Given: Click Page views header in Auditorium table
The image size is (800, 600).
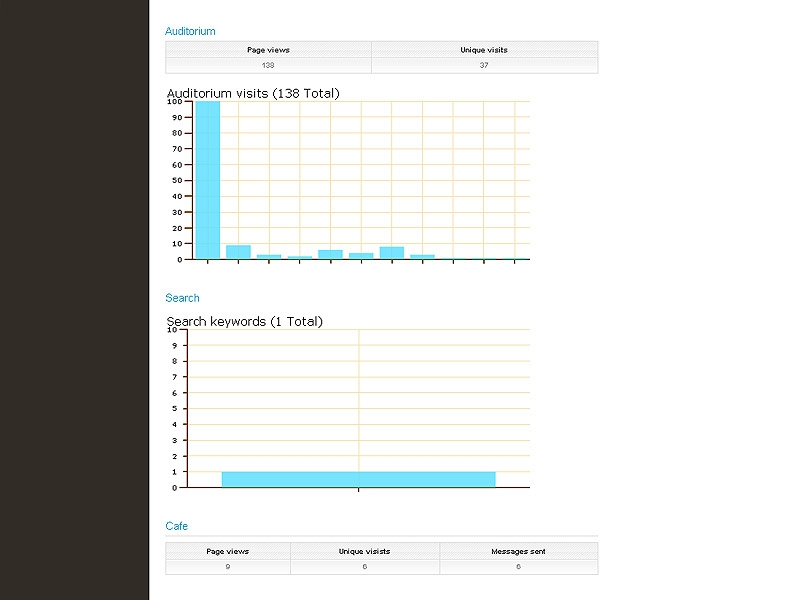Looking at the screenshot, I should click(x=268, y=50).
